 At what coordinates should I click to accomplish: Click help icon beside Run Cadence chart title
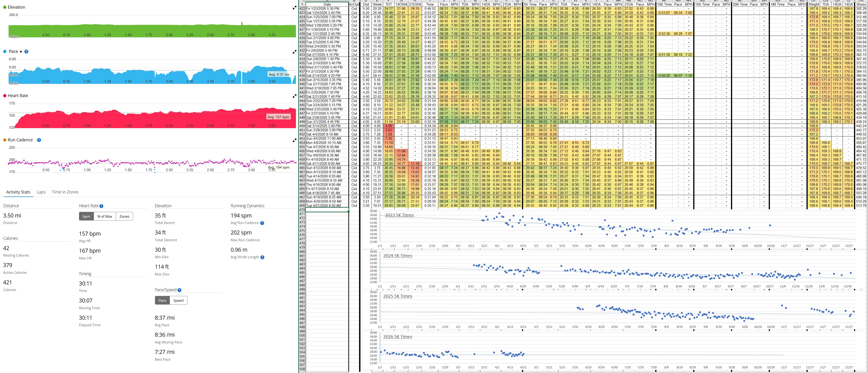pos(39,140)
